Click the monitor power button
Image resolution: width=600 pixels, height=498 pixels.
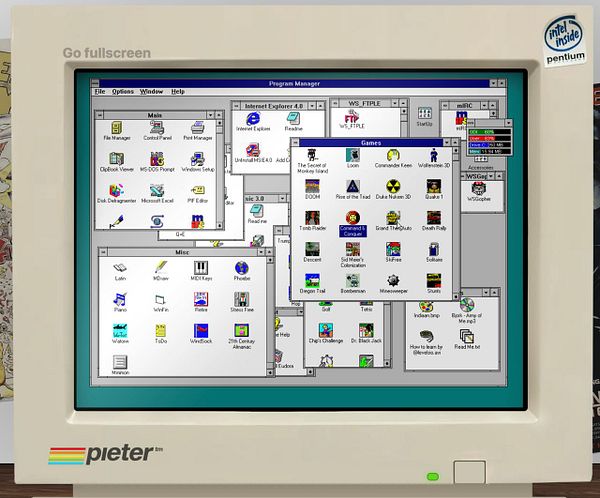(x=470, y=472)
